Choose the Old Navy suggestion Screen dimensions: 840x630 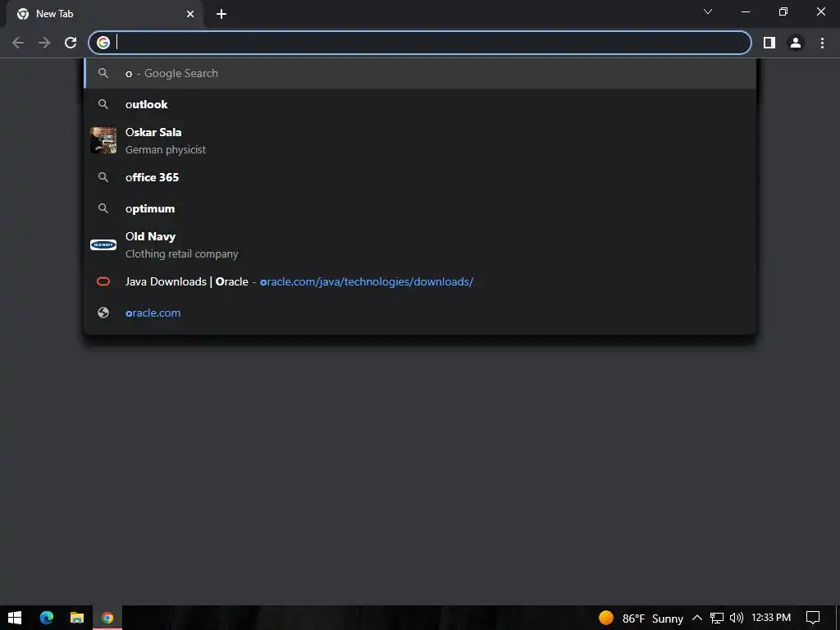tap(420, 244)
